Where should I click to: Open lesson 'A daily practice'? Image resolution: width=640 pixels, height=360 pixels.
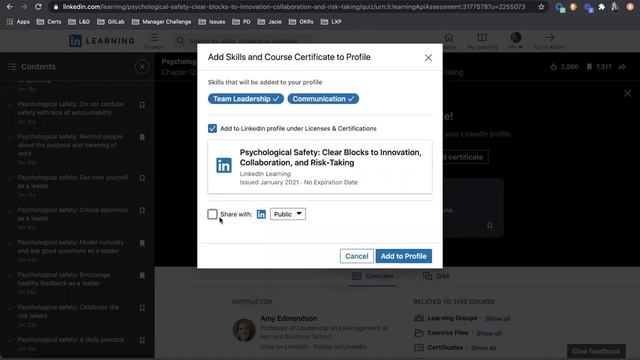[71, 340]
